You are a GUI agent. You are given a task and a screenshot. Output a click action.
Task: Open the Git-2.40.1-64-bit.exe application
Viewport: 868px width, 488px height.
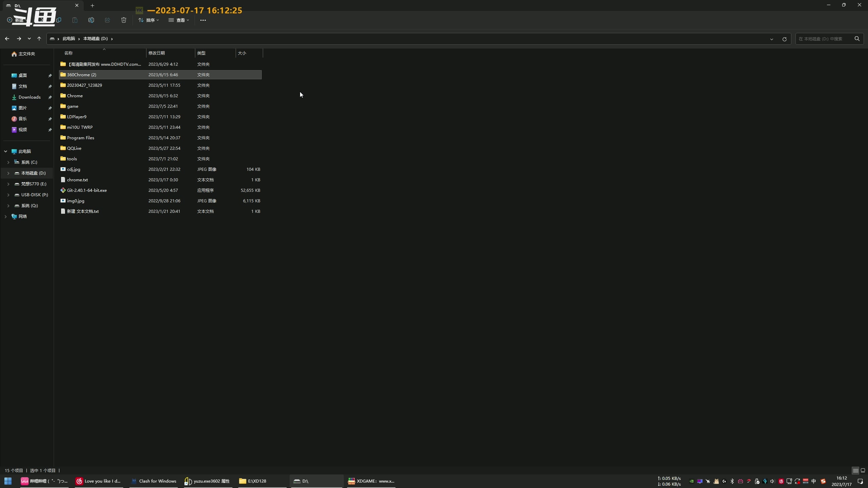[86, 190]
